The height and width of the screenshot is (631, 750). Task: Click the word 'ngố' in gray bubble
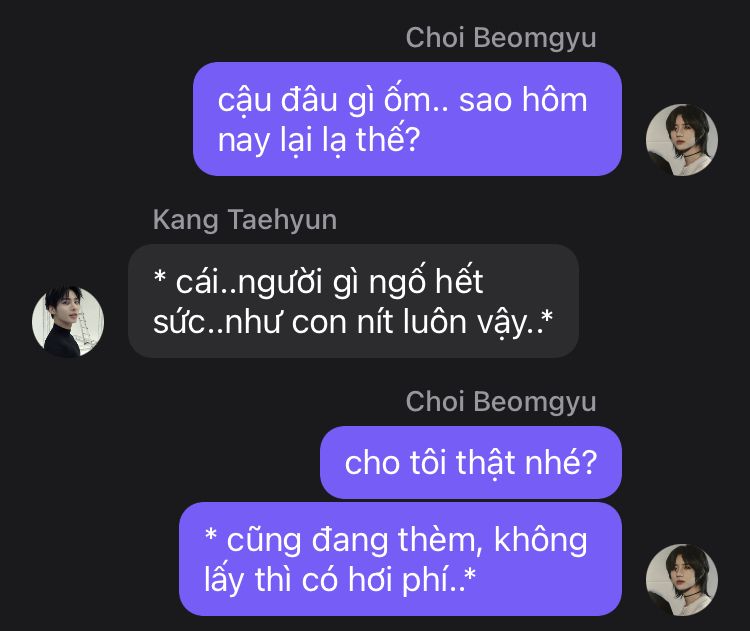pos(397,282)
